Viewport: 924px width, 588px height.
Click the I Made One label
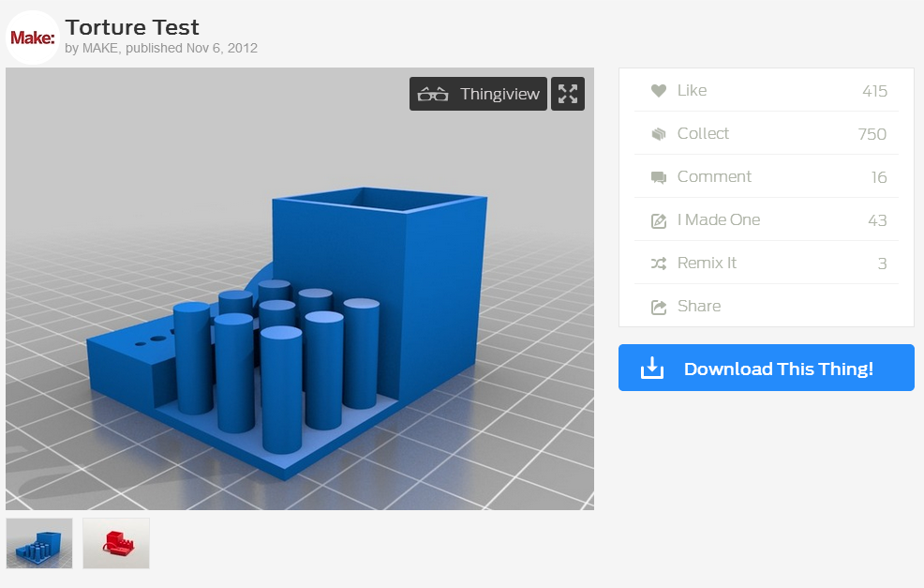pyautogui.click(x=719, y=219)
